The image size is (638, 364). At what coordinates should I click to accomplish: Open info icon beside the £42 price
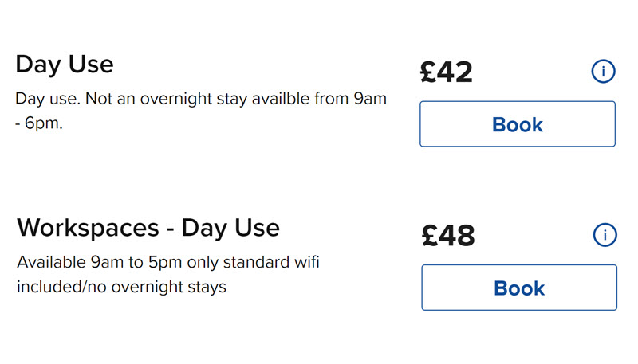[603, 72]
